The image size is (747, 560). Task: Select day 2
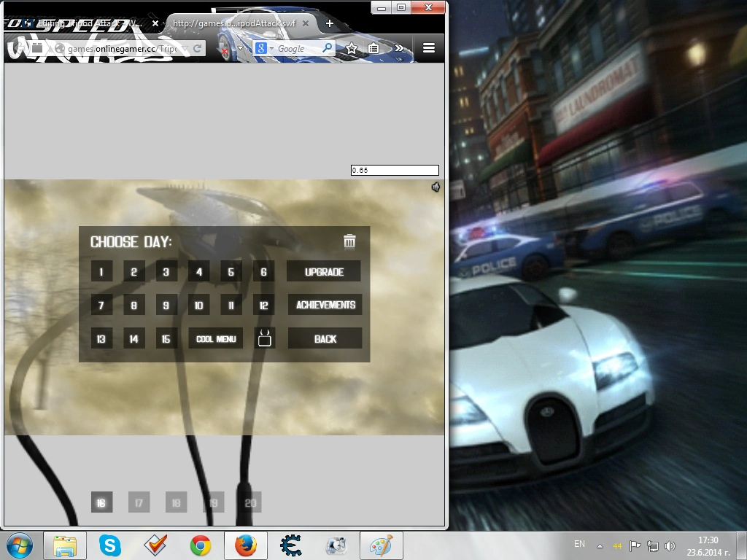pos(134,272)
